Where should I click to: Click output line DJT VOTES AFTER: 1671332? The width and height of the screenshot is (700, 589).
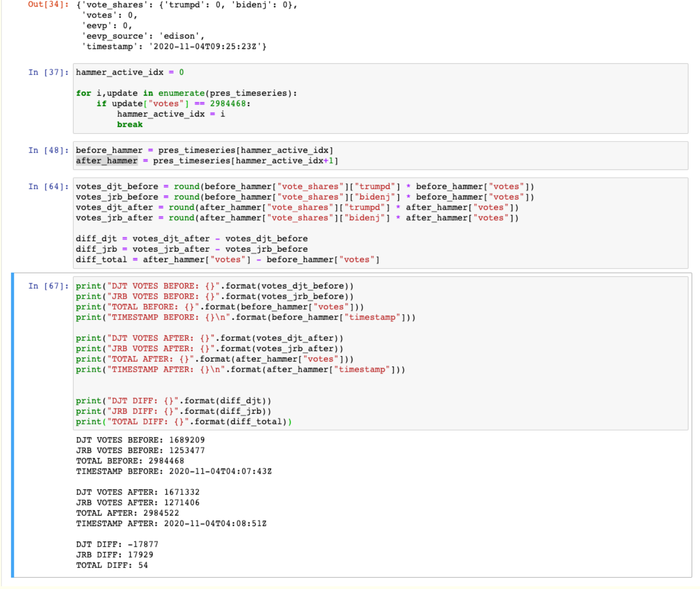[138, 492]
